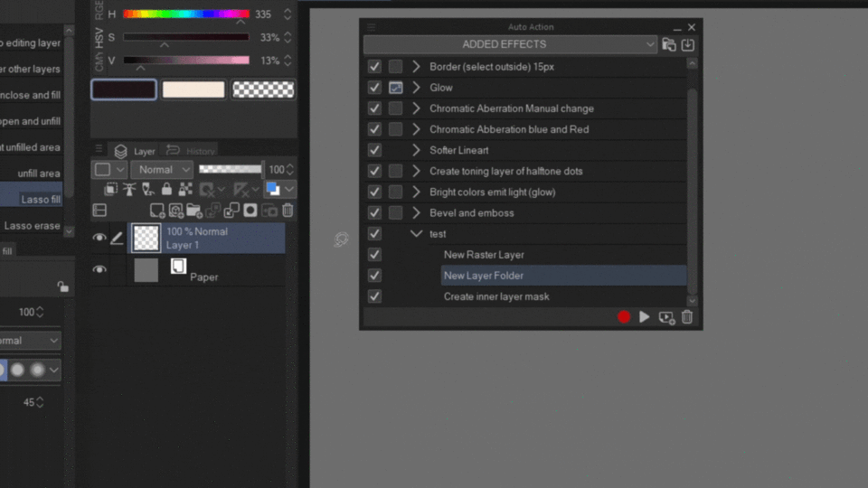The image size is (868, 488).
Task: Uncheck the Glow action checkbox
Action: coord(374,88)
